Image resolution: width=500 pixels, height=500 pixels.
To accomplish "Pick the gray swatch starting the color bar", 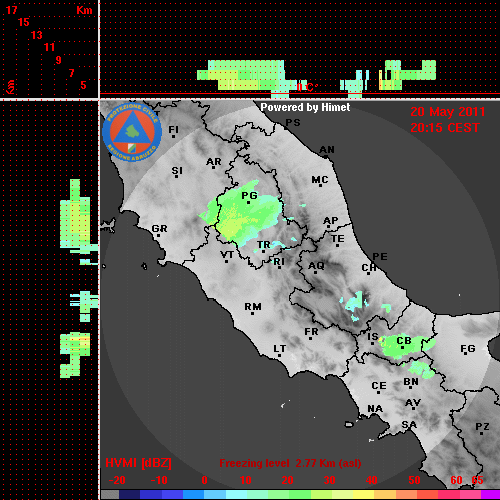I will pyautogui.click(x=110, y=495).
